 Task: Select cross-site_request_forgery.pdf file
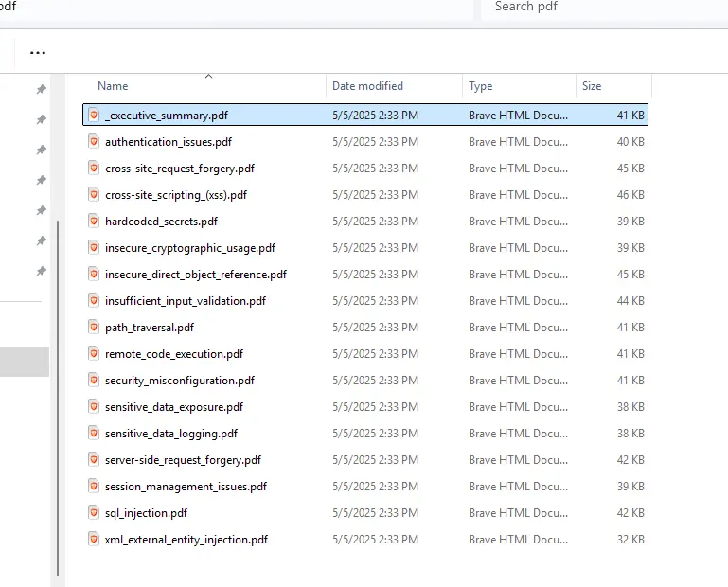(179, 169)
